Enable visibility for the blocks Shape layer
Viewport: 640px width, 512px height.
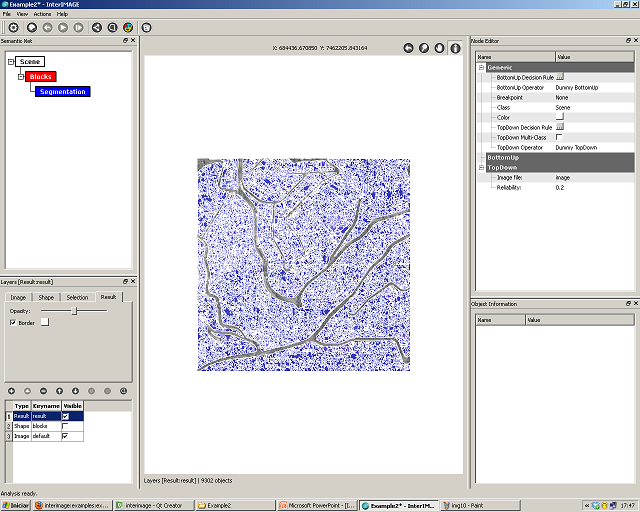tap(66, 426)
